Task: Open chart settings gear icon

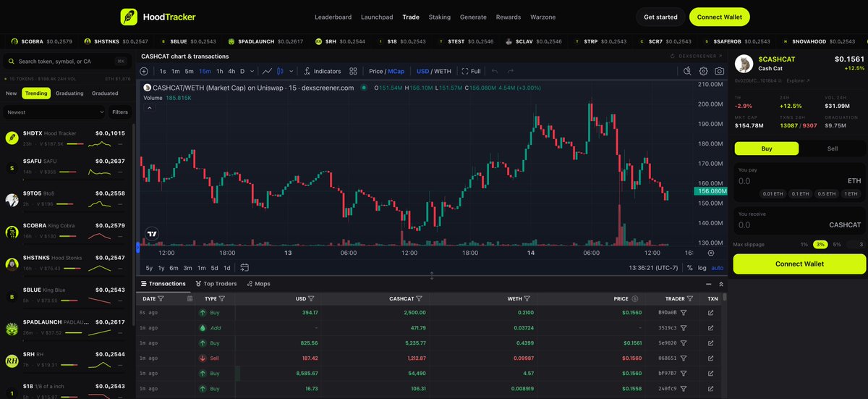Action: pos(703,71)
